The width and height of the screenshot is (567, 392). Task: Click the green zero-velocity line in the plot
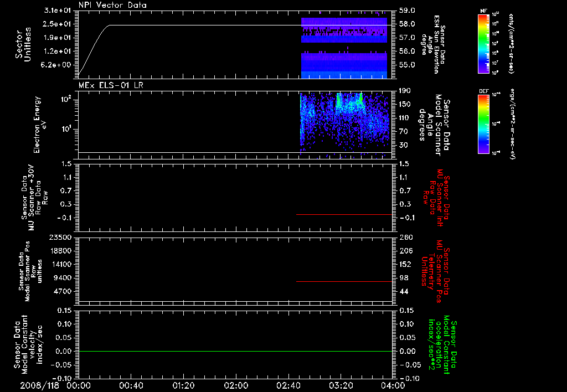235,351
